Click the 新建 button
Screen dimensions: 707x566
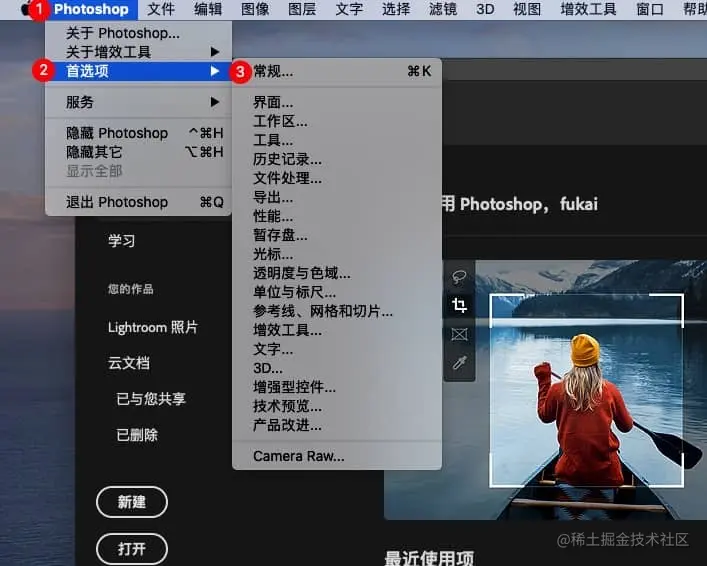pos(132,502)
